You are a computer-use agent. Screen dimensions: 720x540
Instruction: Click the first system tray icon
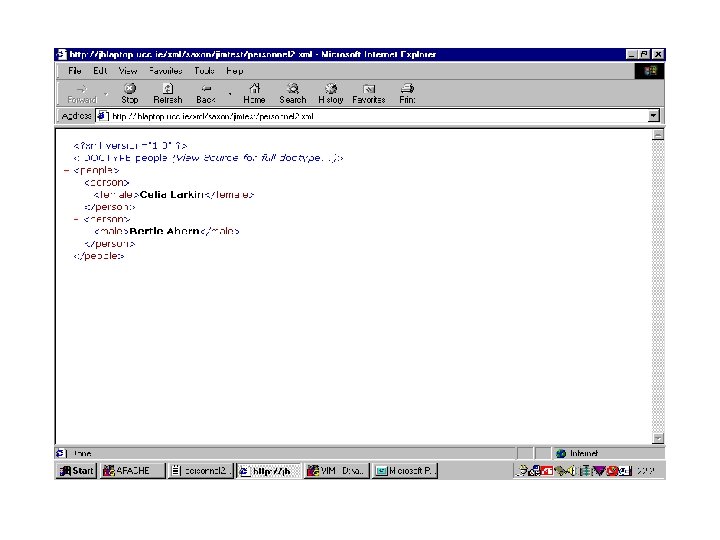pyautogui.click(x=523, y=471)
